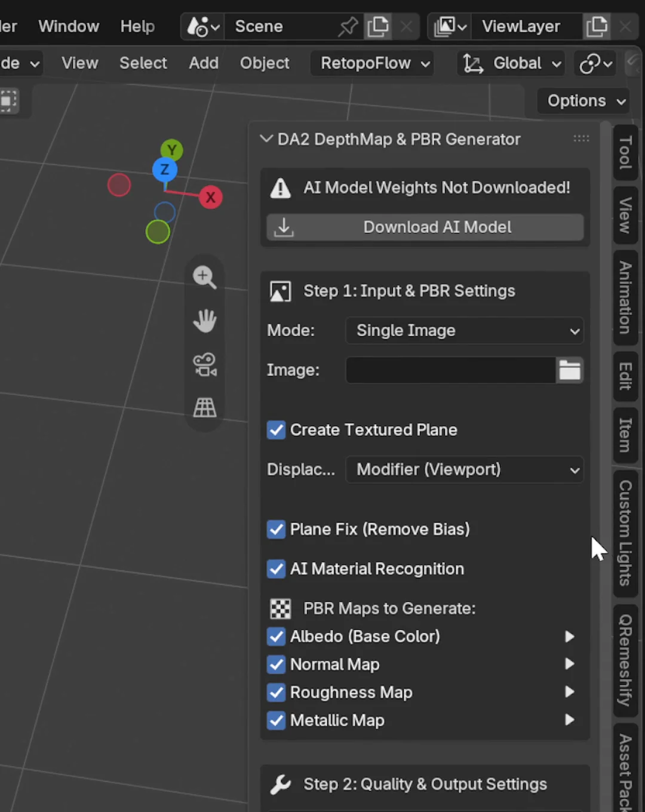This screenshot has height=812, width=645.
Task: Click the blue Z axis gizmo ball
Action: 165,170
